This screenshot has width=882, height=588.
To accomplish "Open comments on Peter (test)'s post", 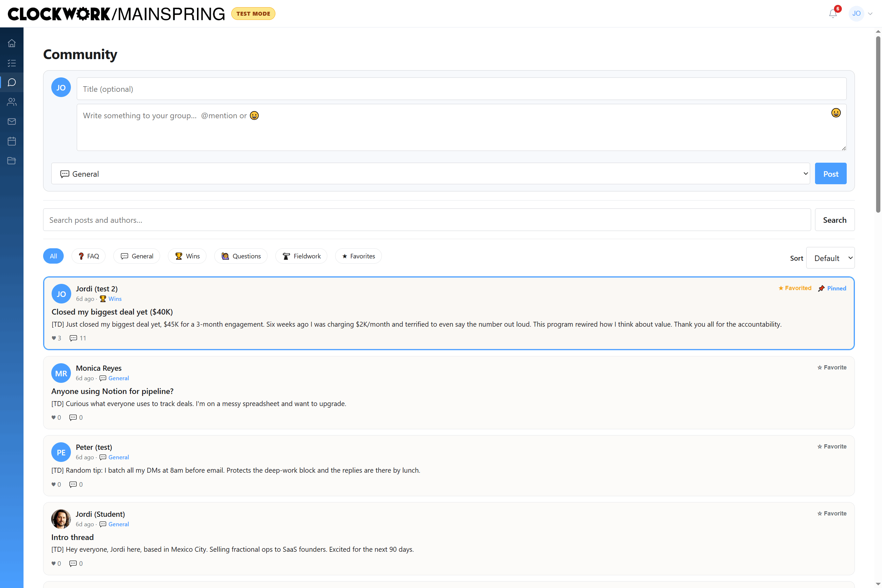I will pyautogui.click(x=76, y=484).
